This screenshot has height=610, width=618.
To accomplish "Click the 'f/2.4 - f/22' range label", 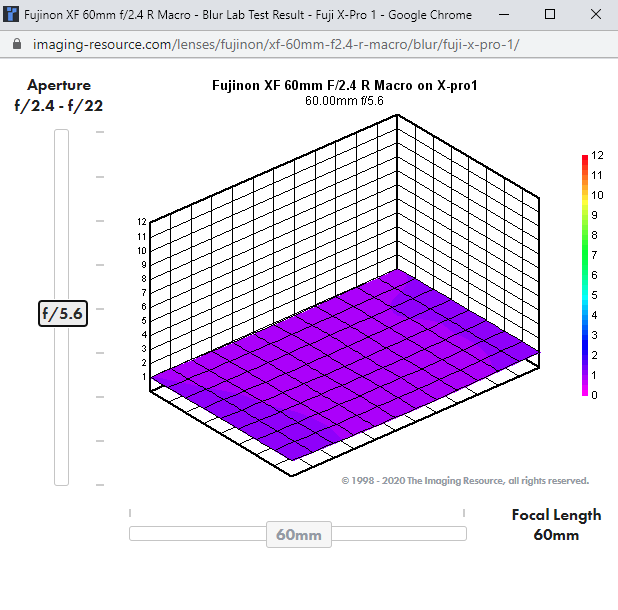I will click(59, 106).
